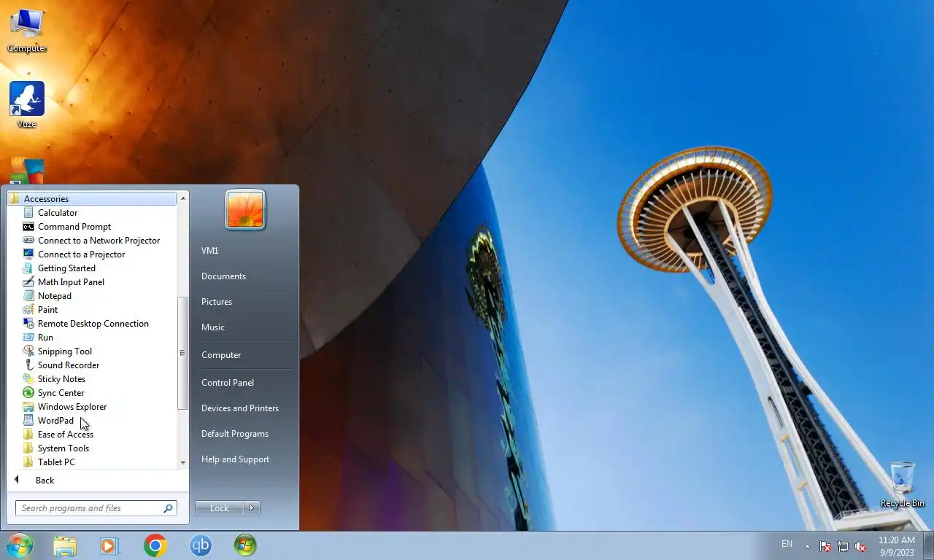Click the muted volume tray icon
The image size is (934, 560).
click(860, 546)
